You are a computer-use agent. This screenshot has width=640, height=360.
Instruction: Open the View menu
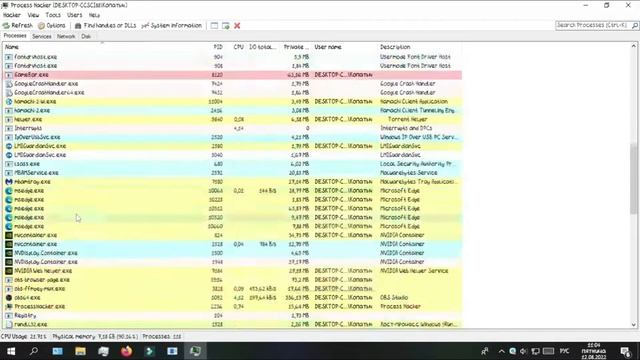click(33, 15)
